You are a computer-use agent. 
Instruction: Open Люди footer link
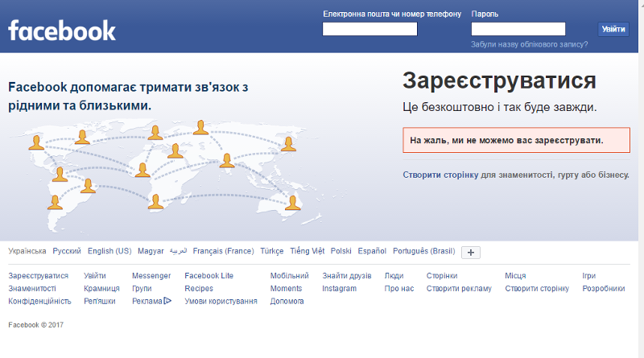coord(394,276)
